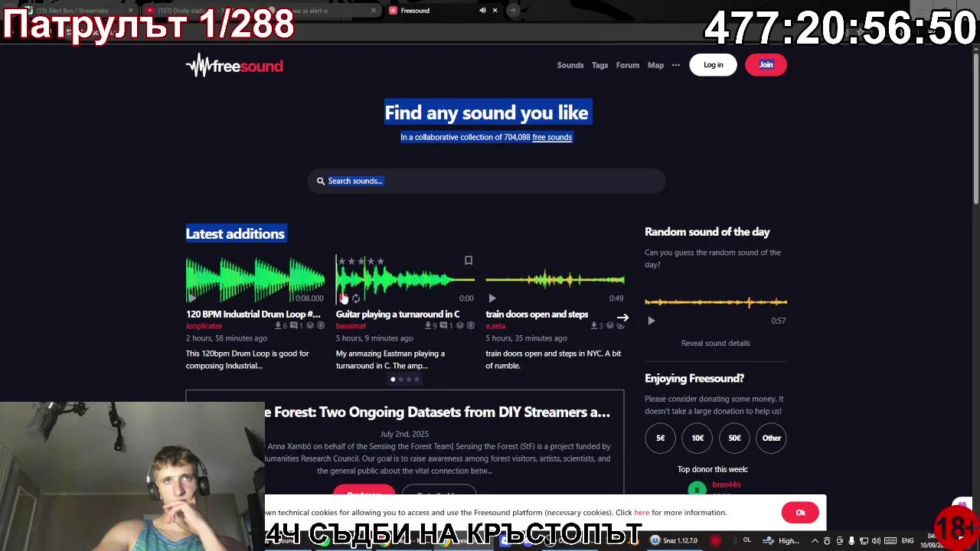Screen dimensions: 980x551
Task: Open 'Guitar playing a turnaround in C' title
Action: [x=397, y=315]
